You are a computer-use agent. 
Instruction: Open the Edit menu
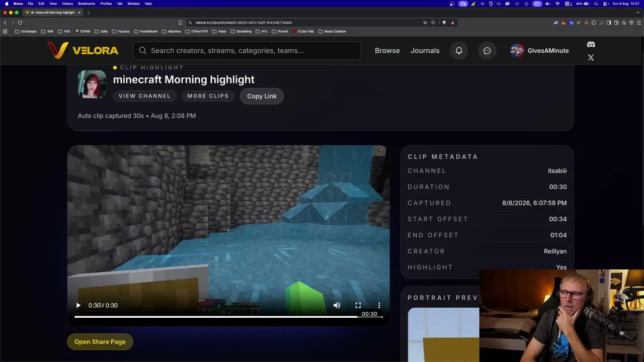coord(41,4)
